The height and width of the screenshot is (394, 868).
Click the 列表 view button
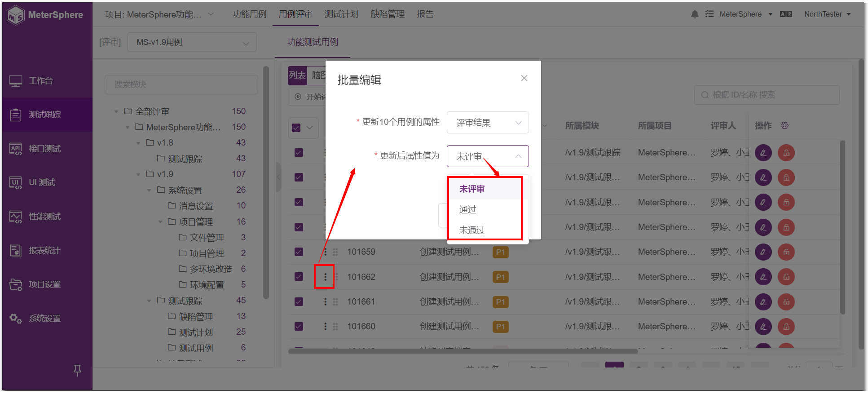tap(297, 75)
